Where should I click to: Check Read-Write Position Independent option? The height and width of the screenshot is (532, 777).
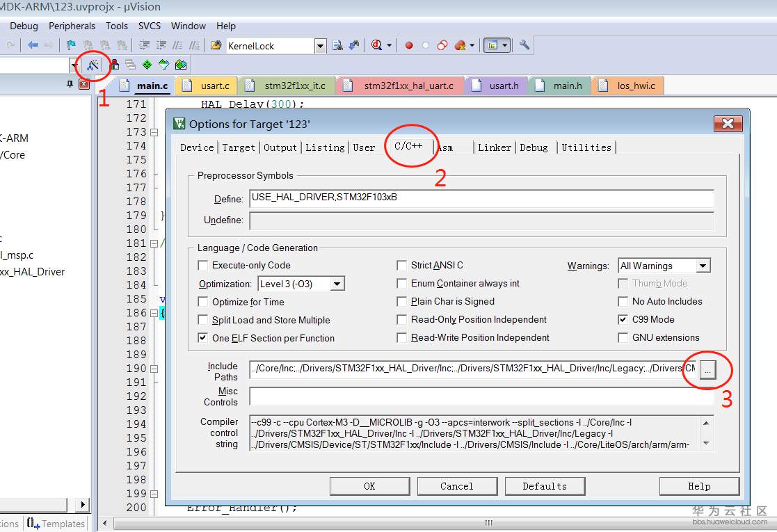pyautogui.click(x=402, y=337)
